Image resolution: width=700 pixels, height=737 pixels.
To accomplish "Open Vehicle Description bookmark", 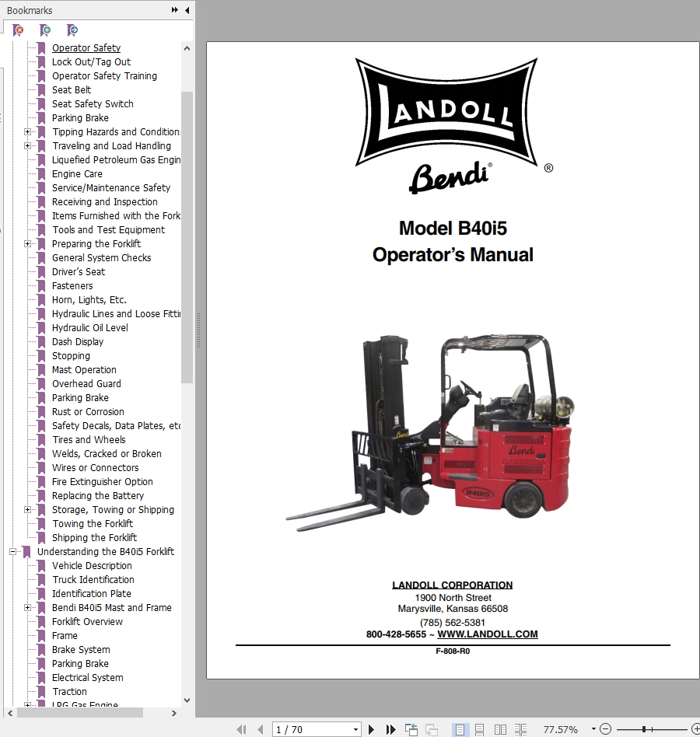I will click(92, 566).
